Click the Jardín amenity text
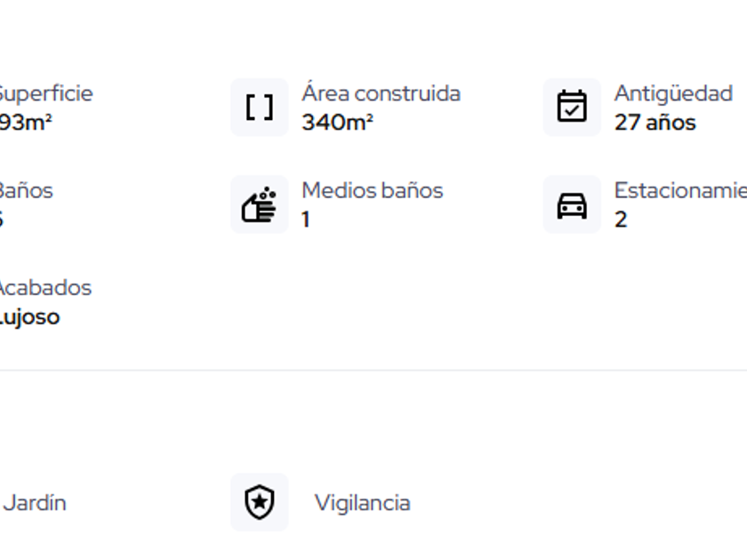This screenshot has height=560, width=747. click(x=35, y=503)
